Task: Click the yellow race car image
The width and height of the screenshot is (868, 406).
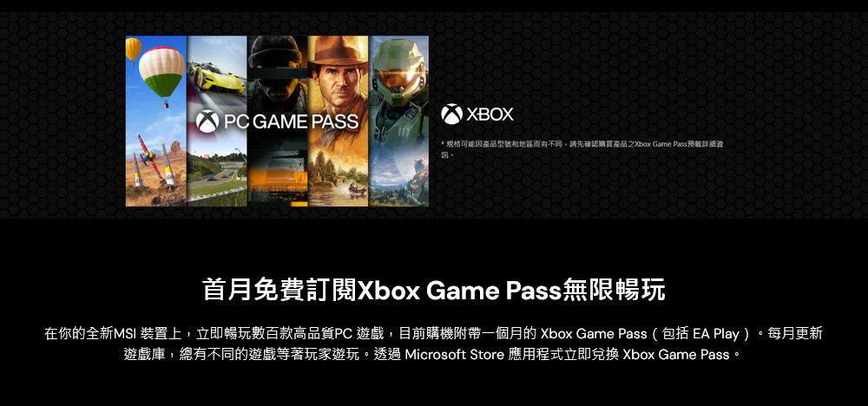Action: 217,79
